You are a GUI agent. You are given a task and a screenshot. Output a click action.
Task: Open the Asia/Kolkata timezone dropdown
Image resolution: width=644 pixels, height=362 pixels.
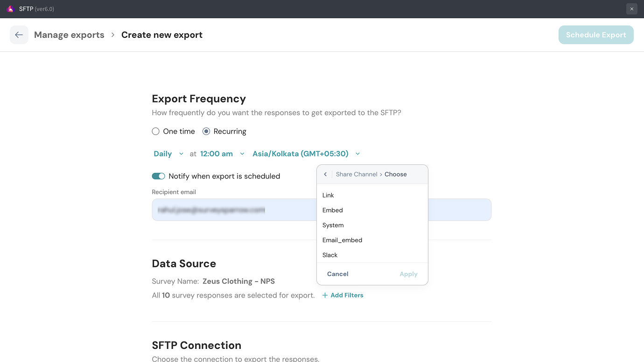306,154
